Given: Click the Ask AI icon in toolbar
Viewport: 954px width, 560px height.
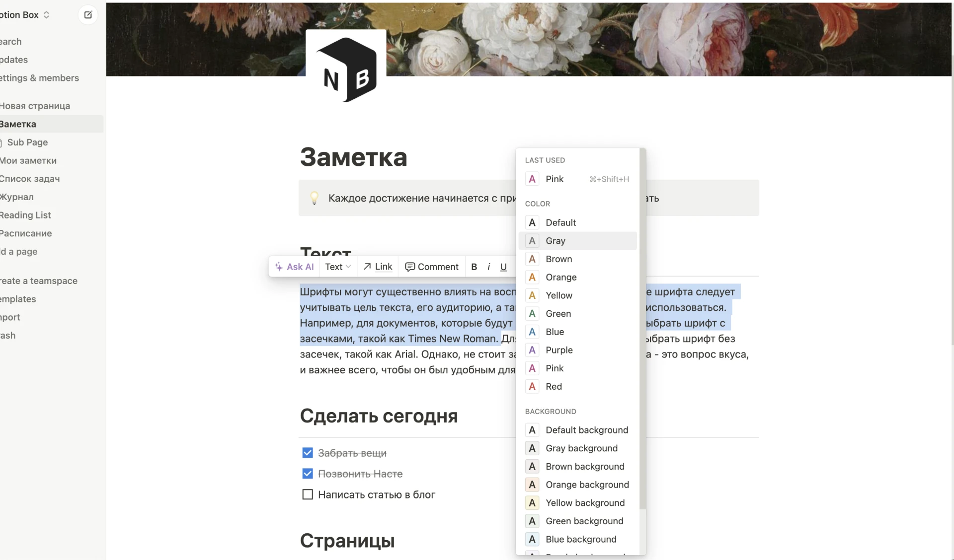Looking at the screenshot, I should click(279, 266).
